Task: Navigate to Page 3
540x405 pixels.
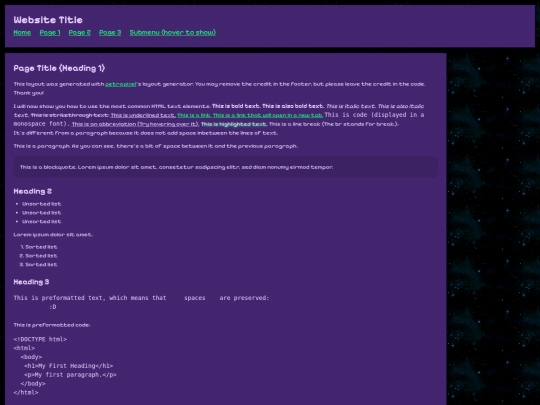Action: coord(110,32)
